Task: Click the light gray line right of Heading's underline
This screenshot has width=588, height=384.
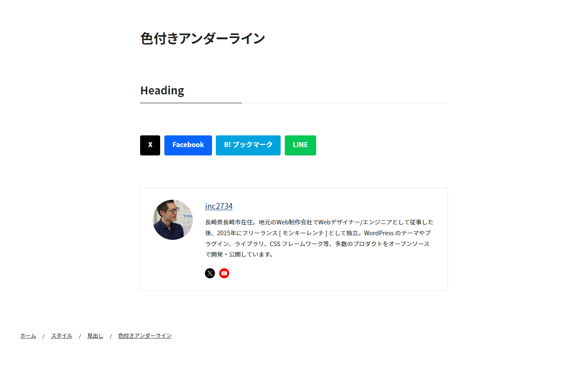Action: (x=345, y=103)
